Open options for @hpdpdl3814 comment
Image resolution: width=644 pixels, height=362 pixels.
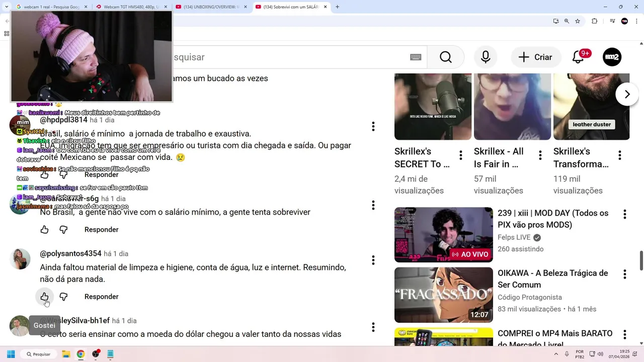(x=373, y=126)
